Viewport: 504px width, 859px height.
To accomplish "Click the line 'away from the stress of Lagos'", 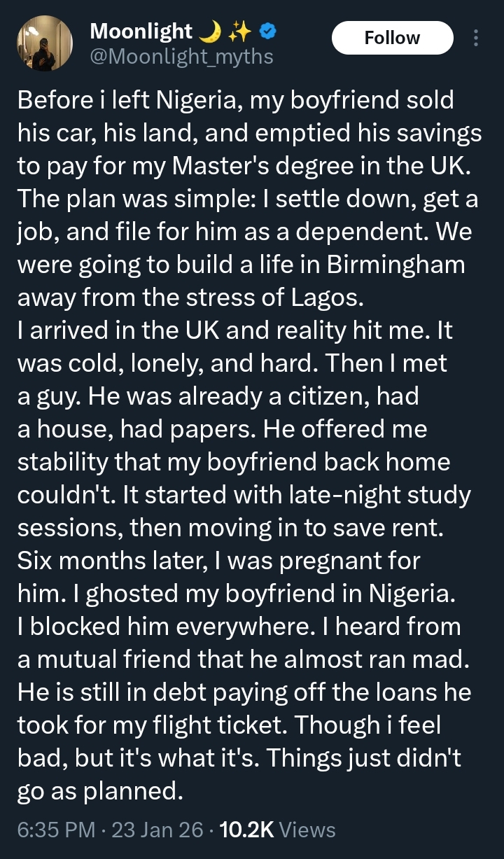I will click(x=190, y=298).
